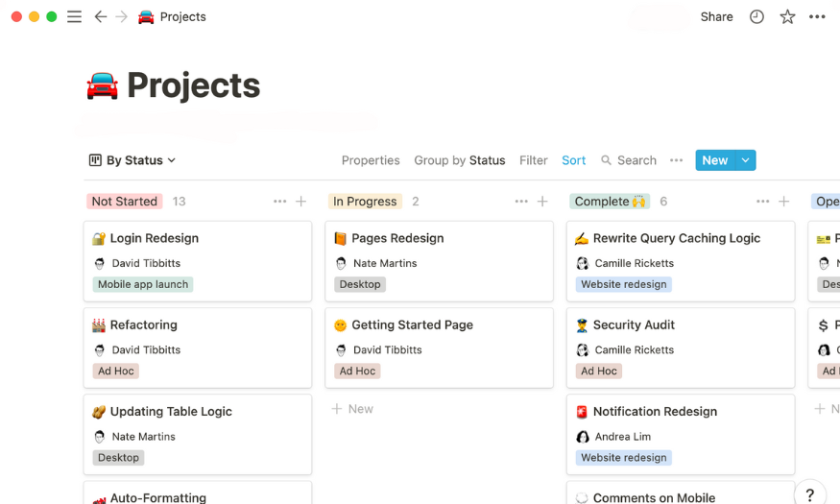Image resolution: width=840 pixels, height=504 pixels.
Task: Click the Login Redesign lock icon
Action: coord(99,238)
